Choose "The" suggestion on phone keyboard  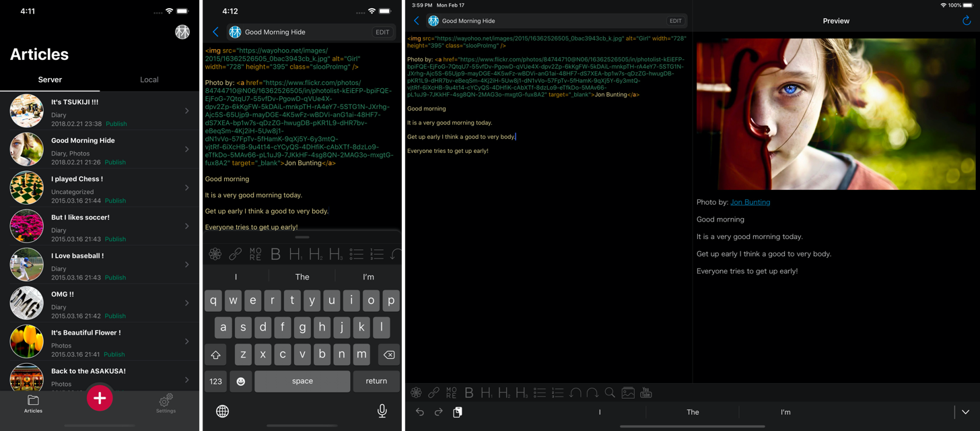click(x=302, y=277)
